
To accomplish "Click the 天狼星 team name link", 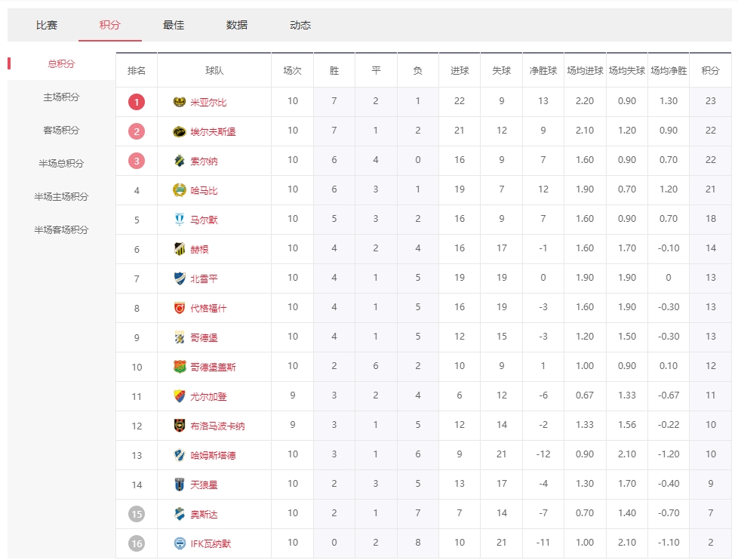I will 204,485.
